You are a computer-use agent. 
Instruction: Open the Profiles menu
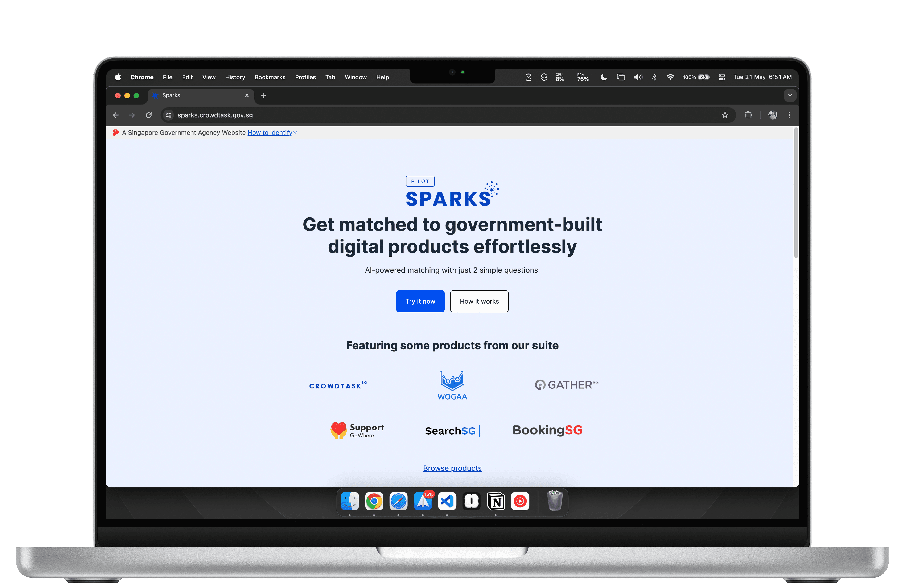305,77
